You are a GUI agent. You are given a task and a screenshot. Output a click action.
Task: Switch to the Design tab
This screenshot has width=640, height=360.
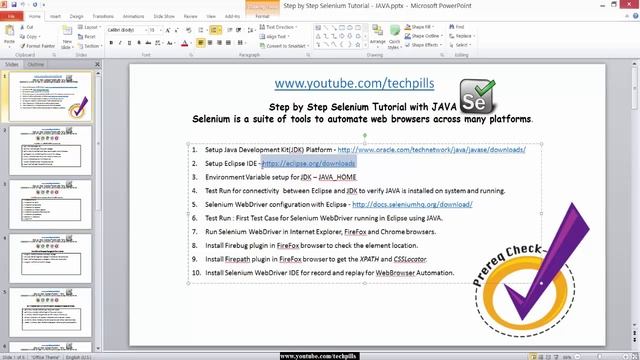pyautogui.click(x=76, y=16)
